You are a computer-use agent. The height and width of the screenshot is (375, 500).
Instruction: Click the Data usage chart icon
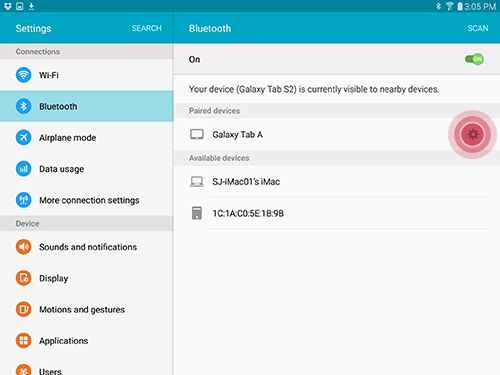(x=23, y=169)
